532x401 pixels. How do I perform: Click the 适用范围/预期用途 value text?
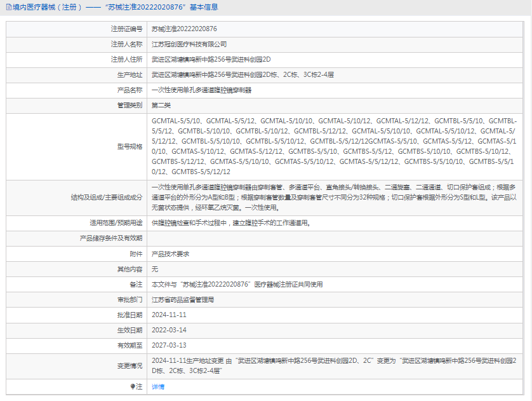click(231, 223)
